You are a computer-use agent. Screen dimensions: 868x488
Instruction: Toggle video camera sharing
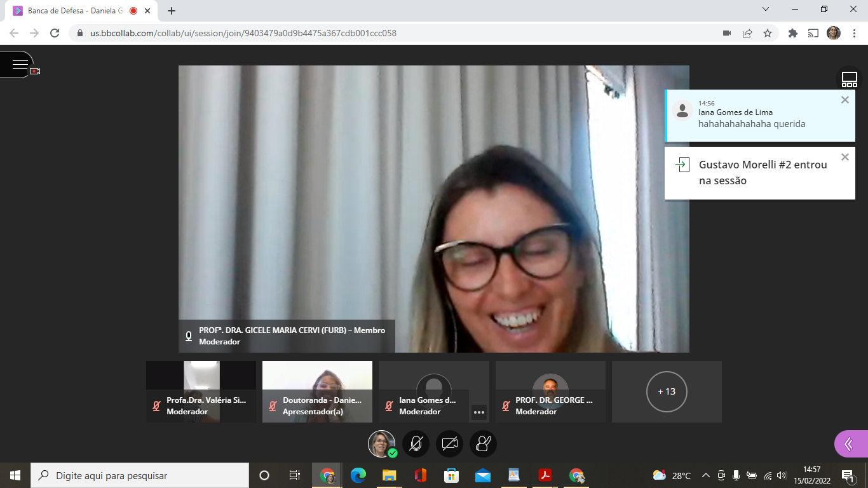[x=450, y=444]
